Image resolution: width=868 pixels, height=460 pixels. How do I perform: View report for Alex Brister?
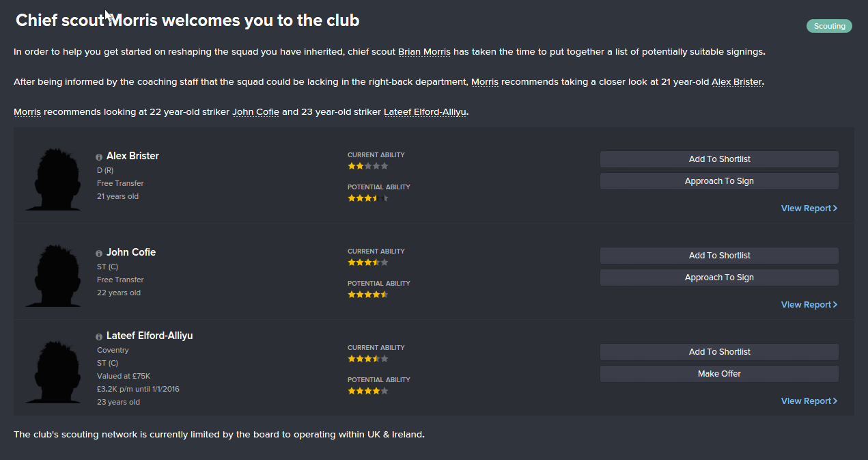809,208
